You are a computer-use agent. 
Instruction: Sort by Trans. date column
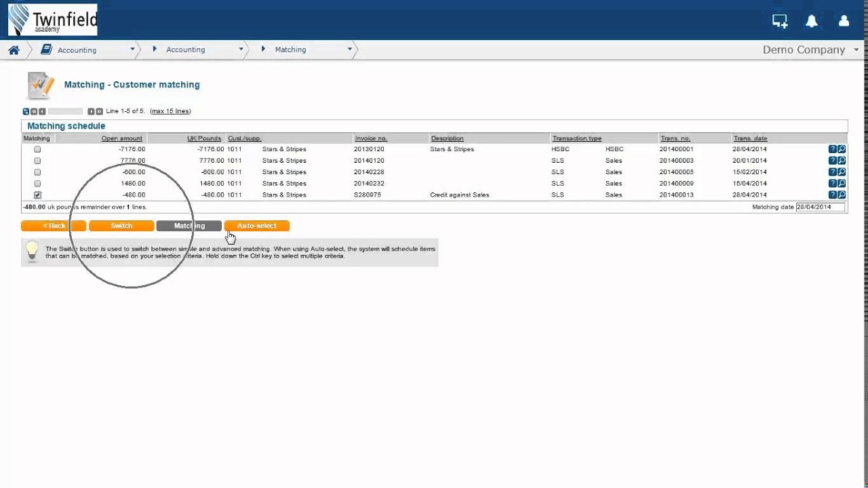[750, 138]
